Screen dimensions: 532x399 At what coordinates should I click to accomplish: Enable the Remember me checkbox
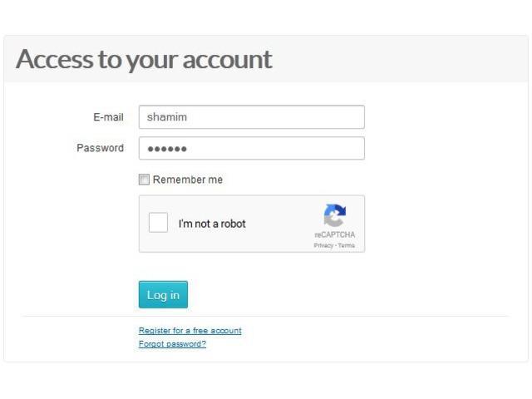(x=144, y=180)
